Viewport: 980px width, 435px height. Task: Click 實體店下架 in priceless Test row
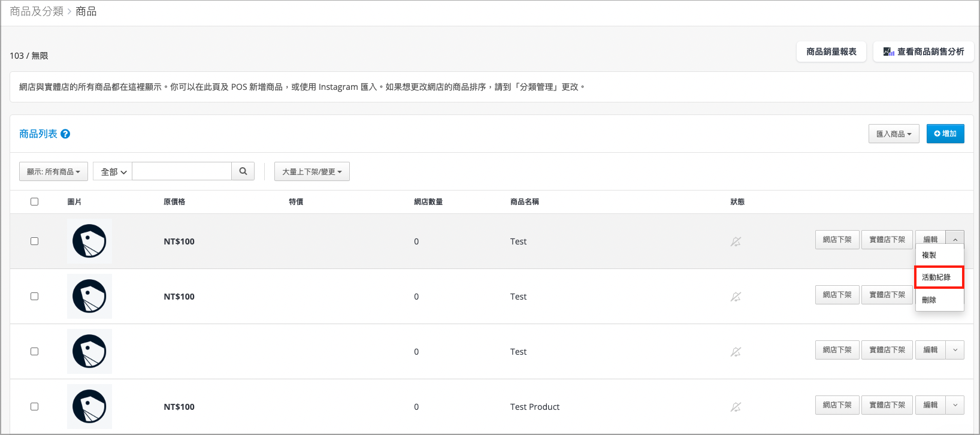pyautogui.click(x=887, y=350)
